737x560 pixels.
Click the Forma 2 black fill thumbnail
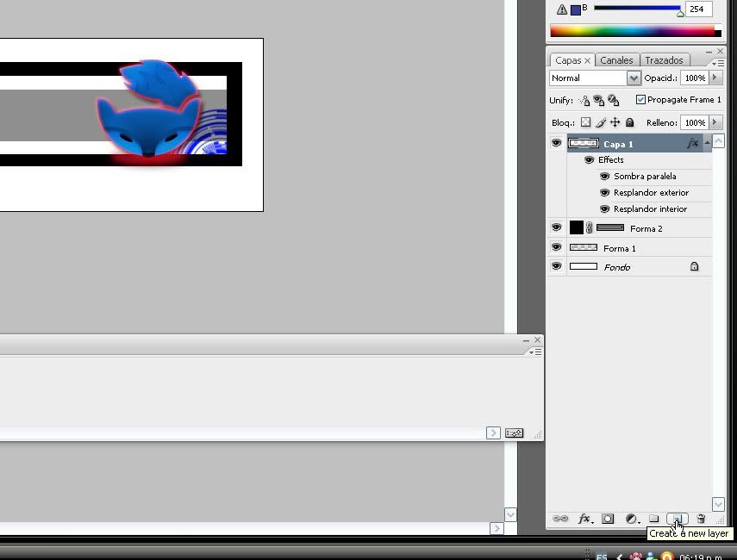click(x=577, y=227)
